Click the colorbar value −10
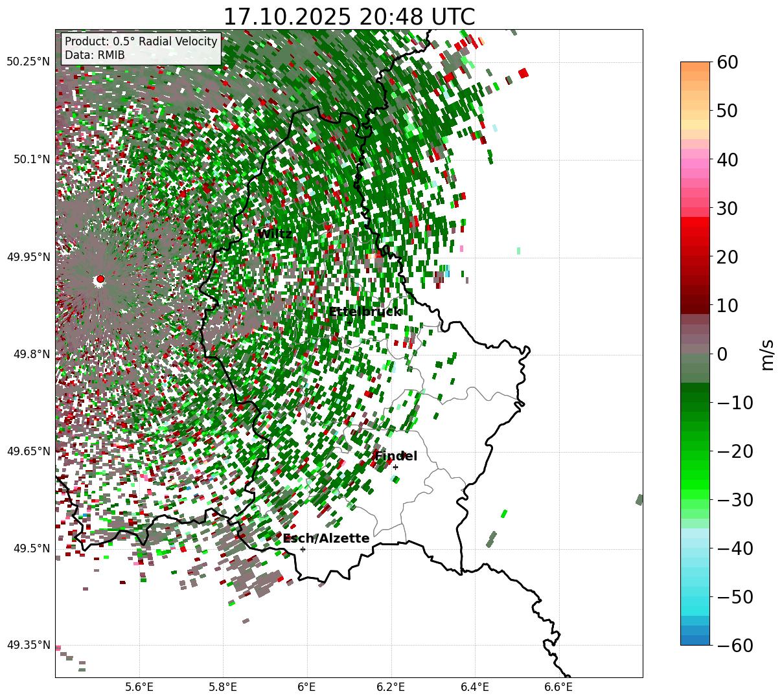 pos(735,402)
